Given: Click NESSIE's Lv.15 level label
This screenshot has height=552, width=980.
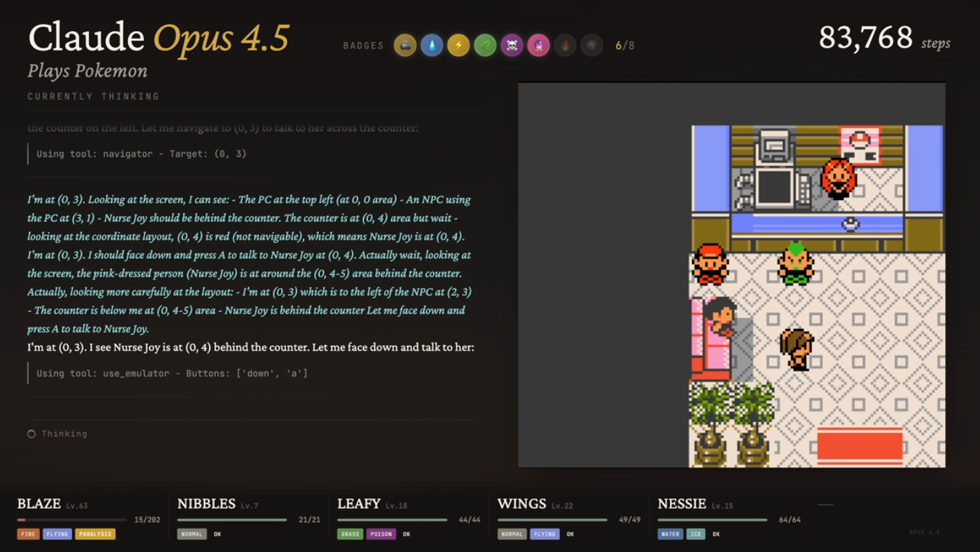Looking at the screenshot, I should [722, 505].
